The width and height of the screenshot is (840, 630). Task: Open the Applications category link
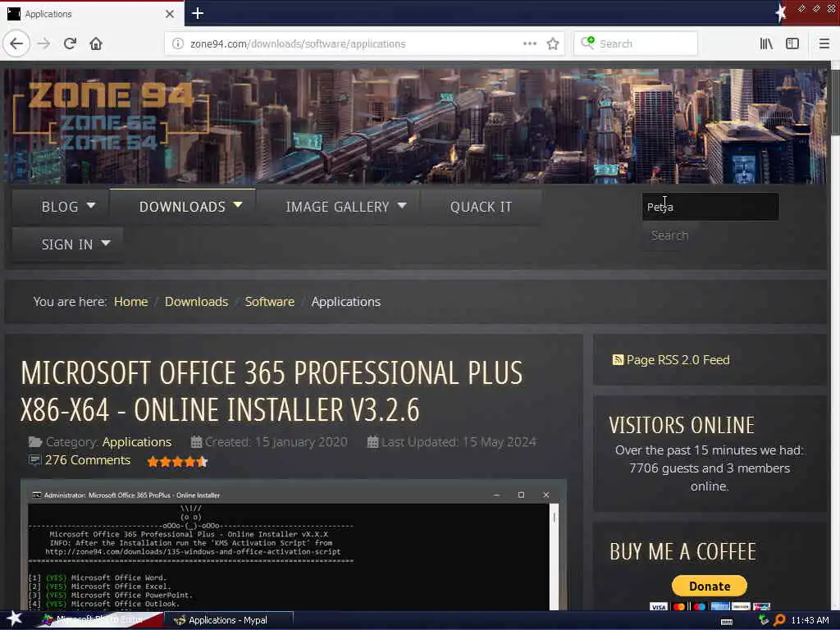pyautogui.click(x=137, y=442)
